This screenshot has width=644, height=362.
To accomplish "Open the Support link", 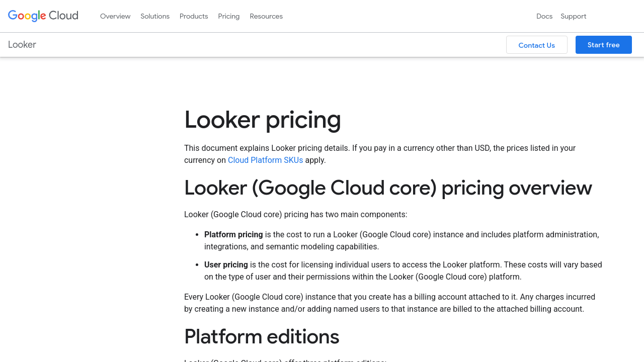I will click(574, 16).
